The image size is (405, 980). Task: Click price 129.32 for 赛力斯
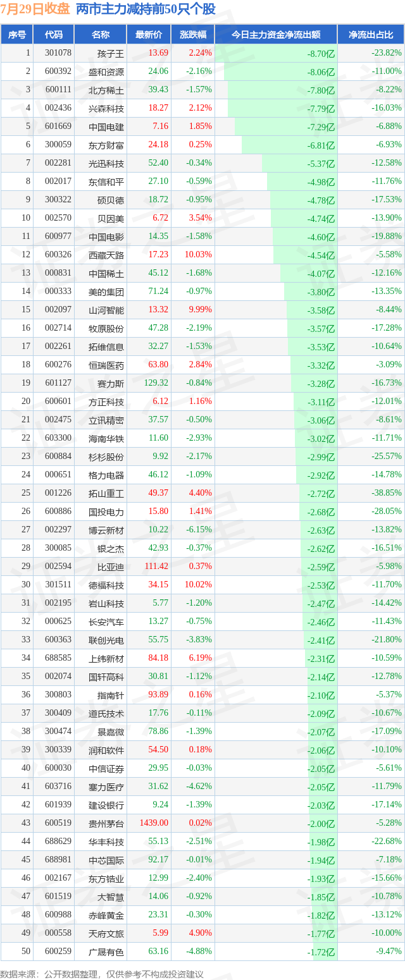pos(156,383)
